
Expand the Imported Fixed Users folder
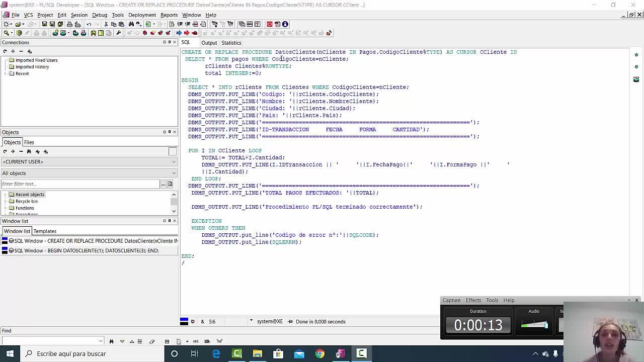point(5,60)
